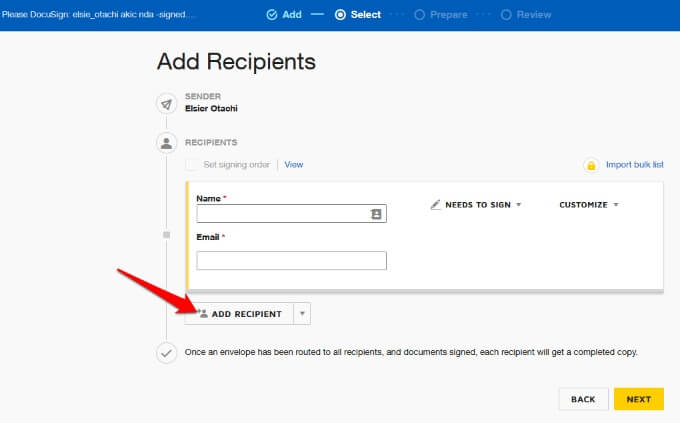
Task: Click the completed checkmark circle icon
Action: coord(167,353)
